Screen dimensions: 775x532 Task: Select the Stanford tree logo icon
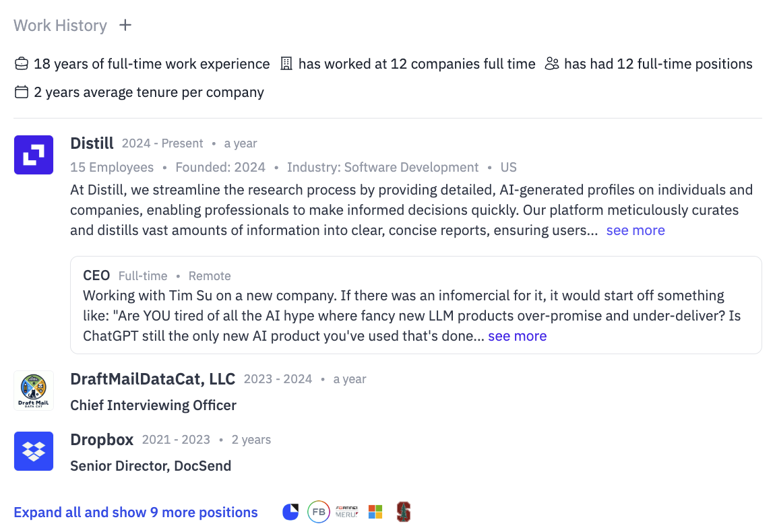404,512
